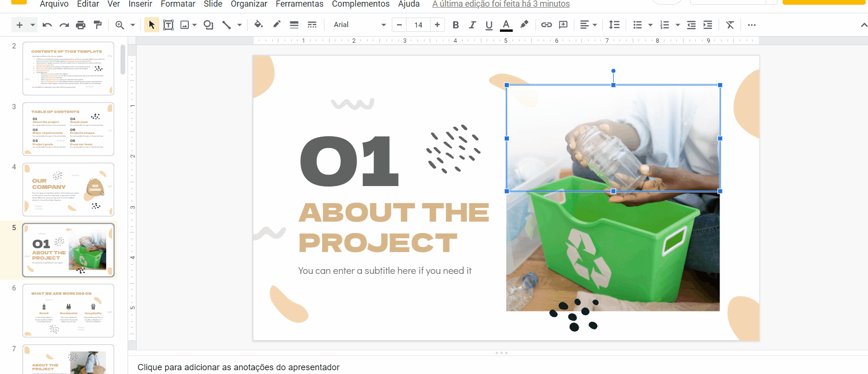Viewport: 868px width, 374px height.
Task: Click the large 01 number on slide
Action: click(350, 161)
